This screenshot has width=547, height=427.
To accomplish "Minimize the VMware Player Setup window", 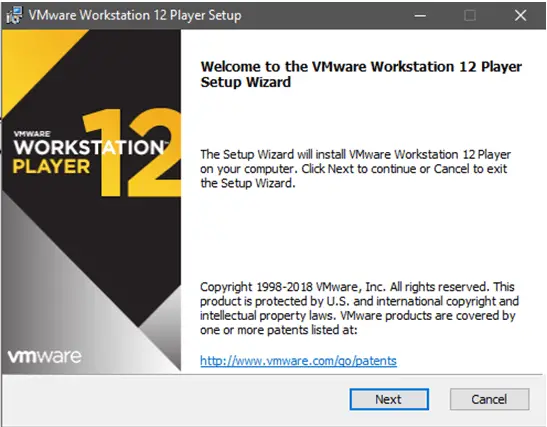I will 420,15.
